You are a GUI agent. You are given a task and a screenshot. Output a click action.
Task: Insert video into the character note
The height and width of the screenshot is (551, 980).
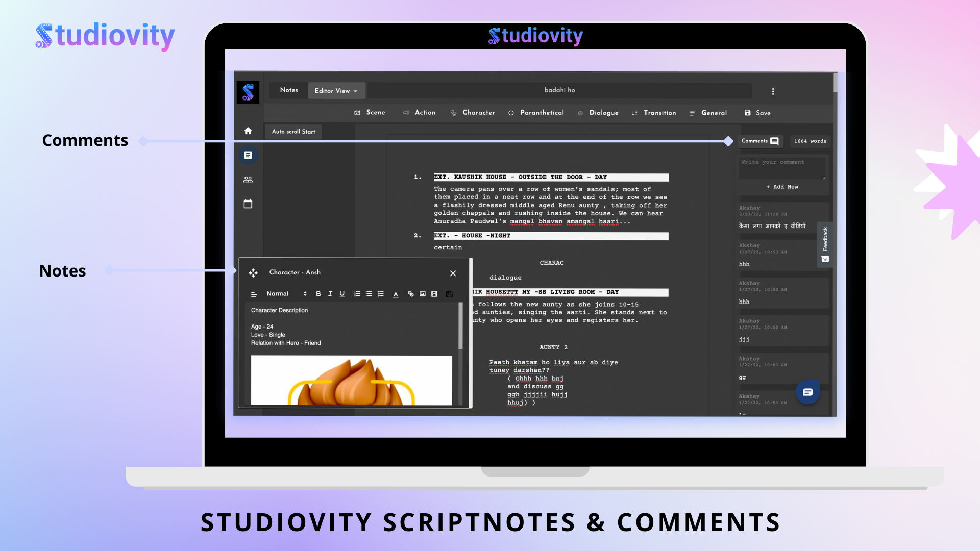coord(434,294)
